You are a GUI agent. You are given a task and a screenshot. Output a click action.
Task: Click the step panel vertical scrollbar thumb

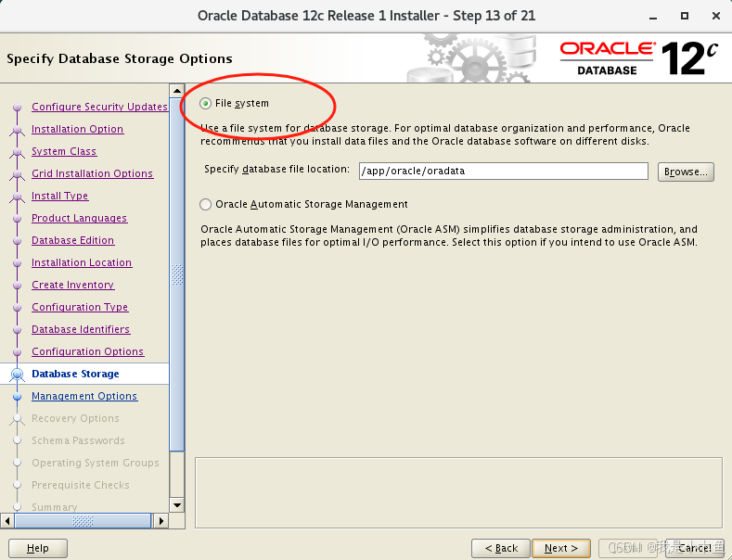tap(177, 274)
